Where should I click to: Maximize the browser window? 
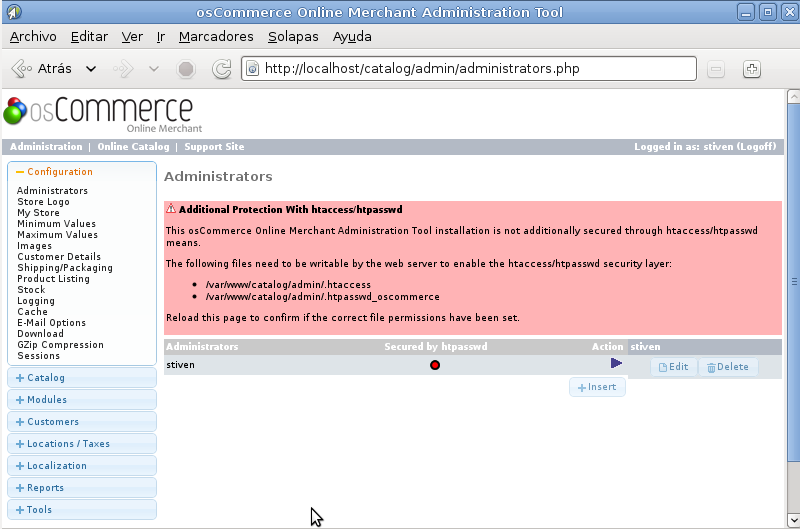coord(767,12)
